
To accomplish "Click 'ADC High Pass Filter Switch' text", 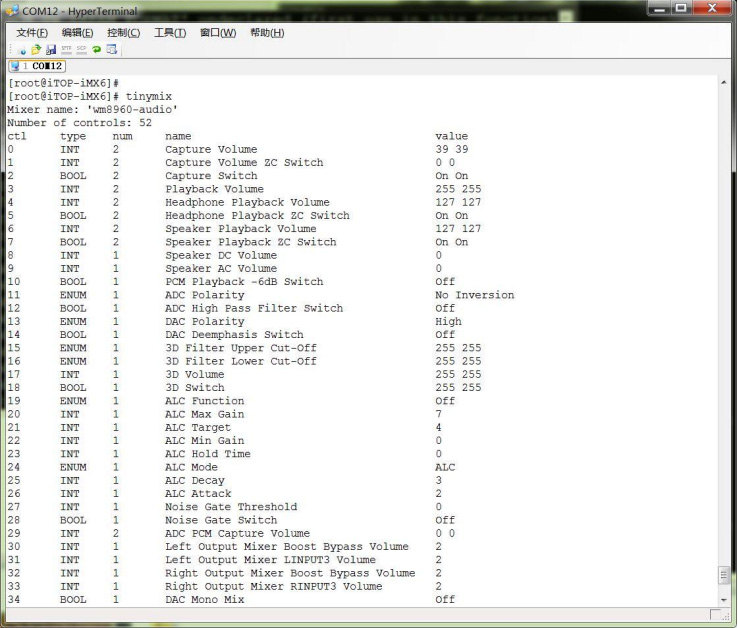I will pyautogui.click(x=254, y=308).
